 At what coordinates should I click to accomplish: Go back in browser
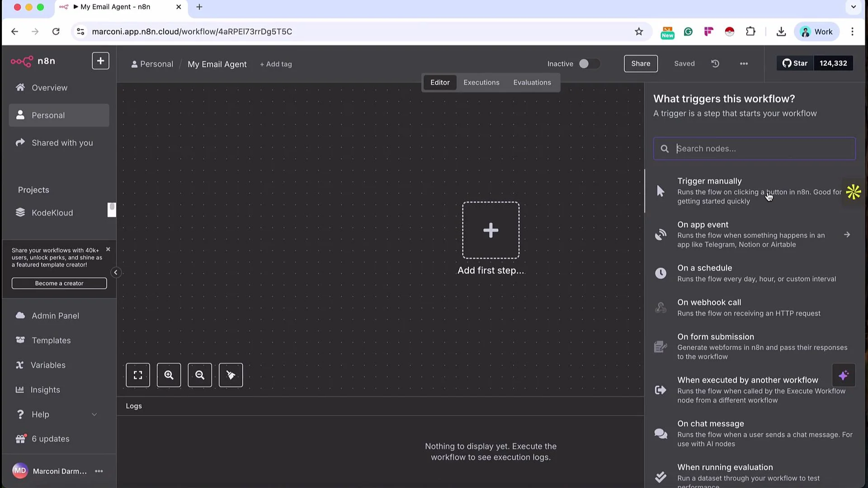pyautogui.click(x=14, y=32)
